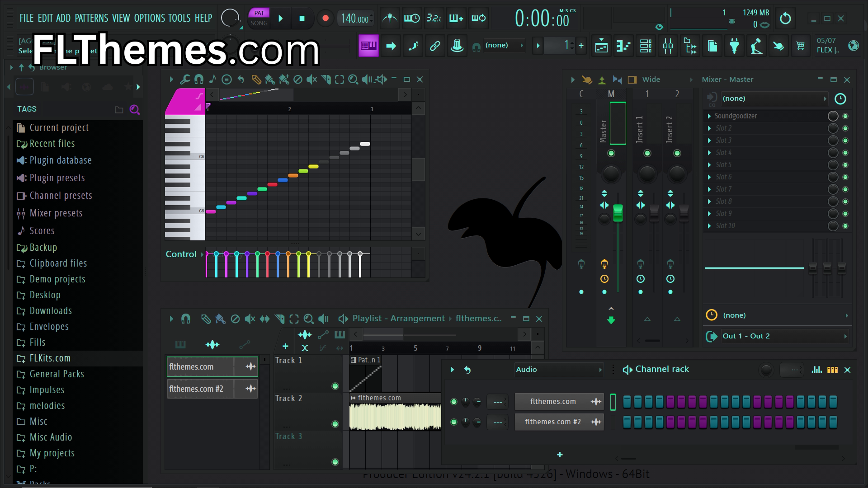Click Master channel volume fader
The width and height of the screenshot is (868, 488).
coord(618,213)
